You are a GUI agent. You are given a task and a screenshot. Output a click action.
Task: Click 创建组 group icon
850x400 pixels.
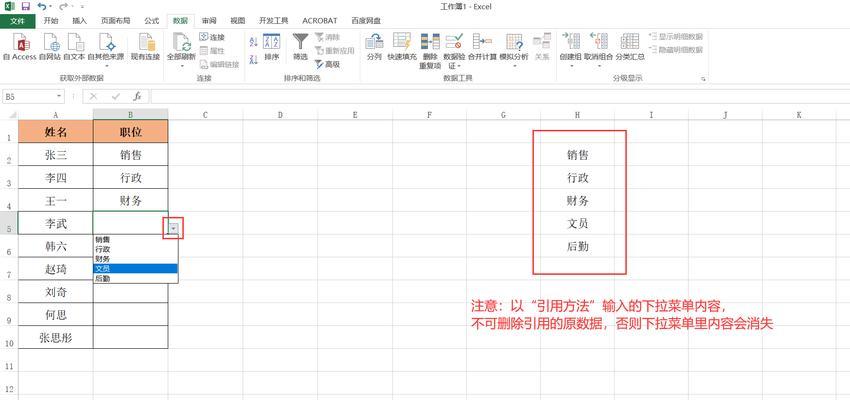pyautogui.click(x=571, y=42)
